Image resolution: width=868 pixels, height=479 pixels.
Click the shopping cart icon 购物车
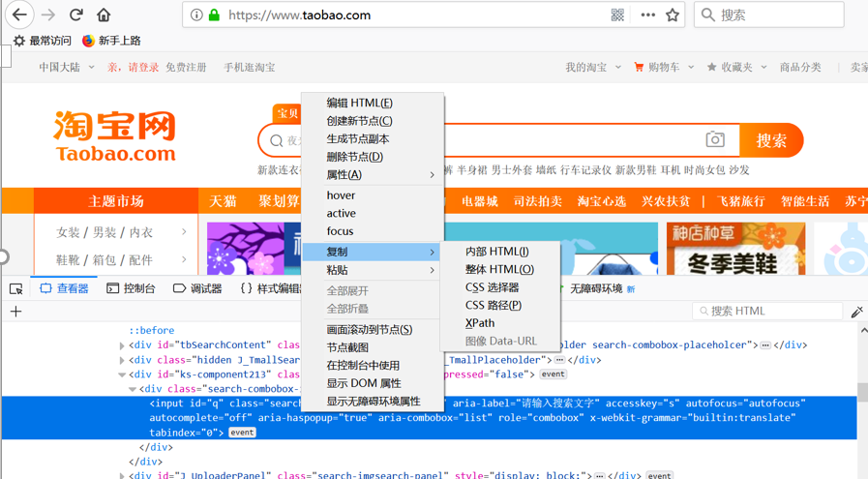click(639, 67)
